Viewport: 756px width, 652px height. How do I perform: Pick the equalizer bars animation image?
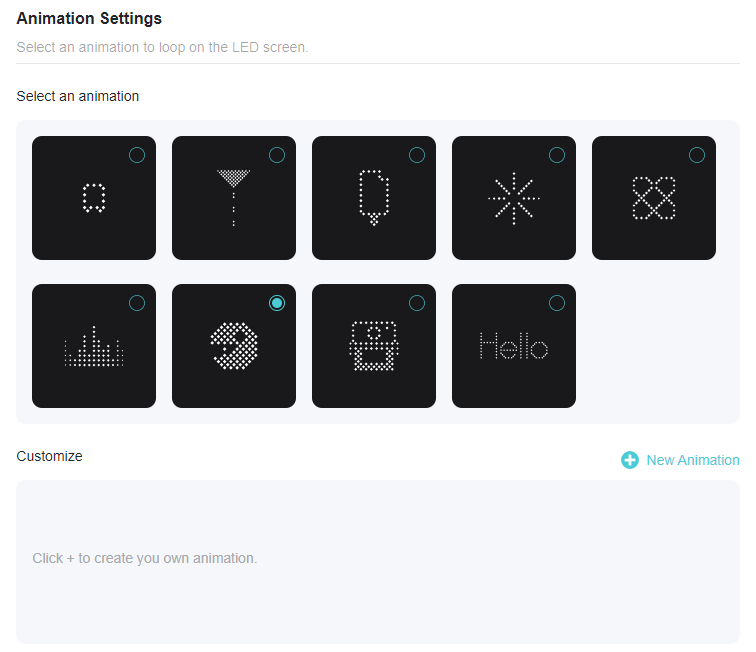pyautogui.click(x=93, y=347)
